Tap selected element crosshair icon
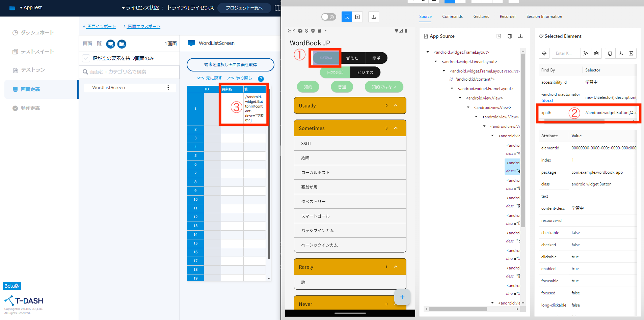 point(544,53)
